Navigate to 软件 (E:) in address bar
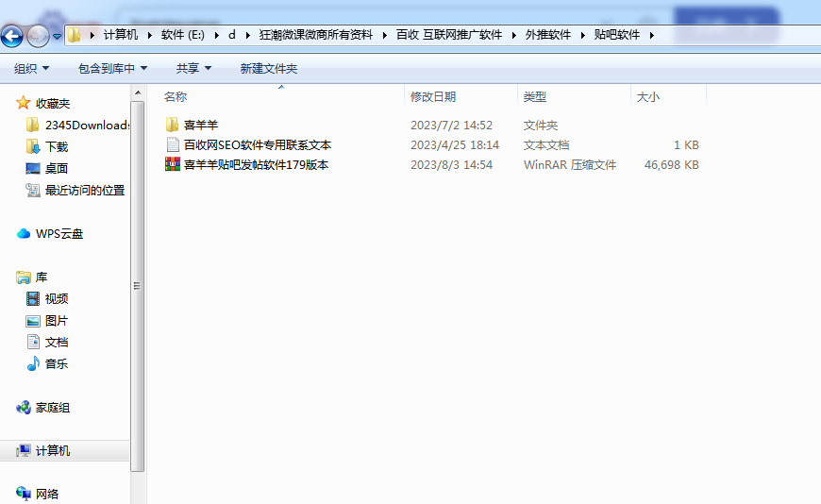This screenshot has height=504, width=821. tap(183, 35)
